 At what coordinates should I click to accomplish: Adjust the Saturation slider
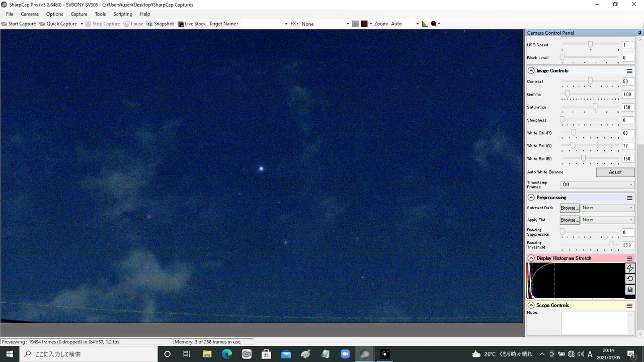point(590,107)
